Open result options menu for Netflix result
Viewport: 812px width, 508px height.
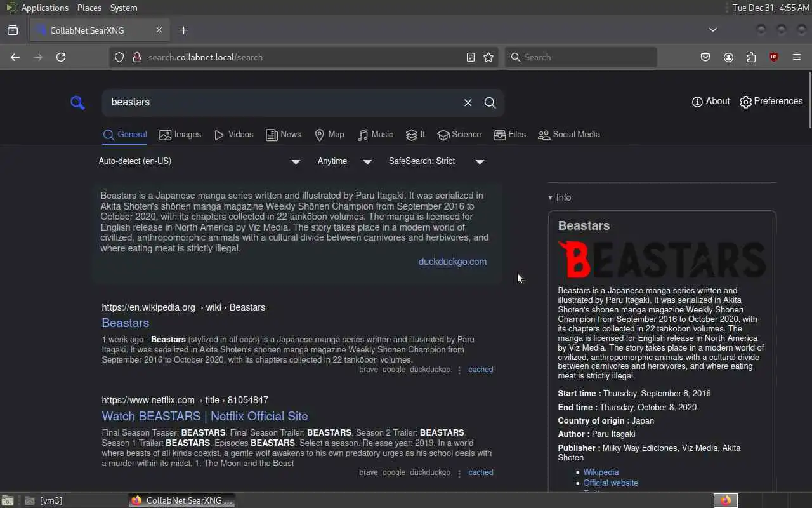tap(459, 472)
